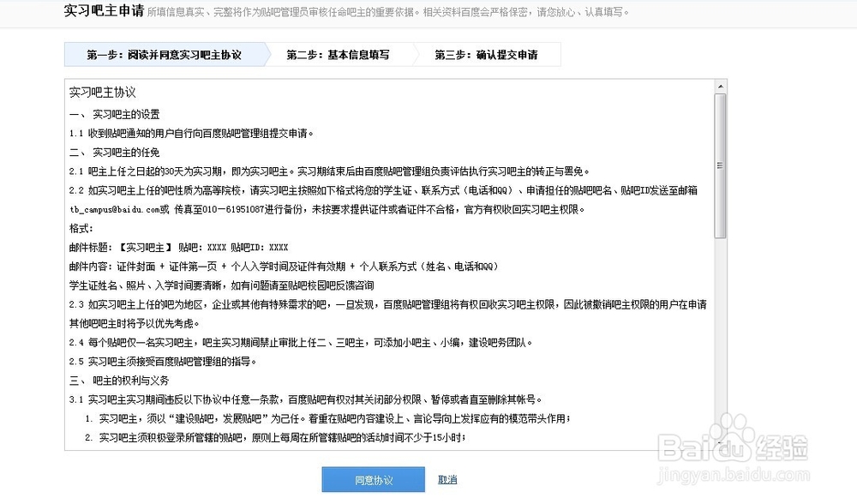Click the line starting with 邮件内容：证件封面
Image resolution: width=857 pixels, height=504 pixels.
[x=284, y=267]
